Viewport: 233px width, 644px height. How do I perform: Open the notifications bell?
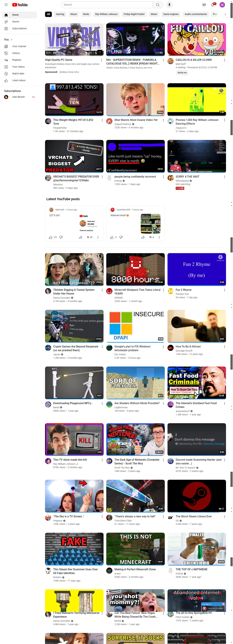click(213, 5)
